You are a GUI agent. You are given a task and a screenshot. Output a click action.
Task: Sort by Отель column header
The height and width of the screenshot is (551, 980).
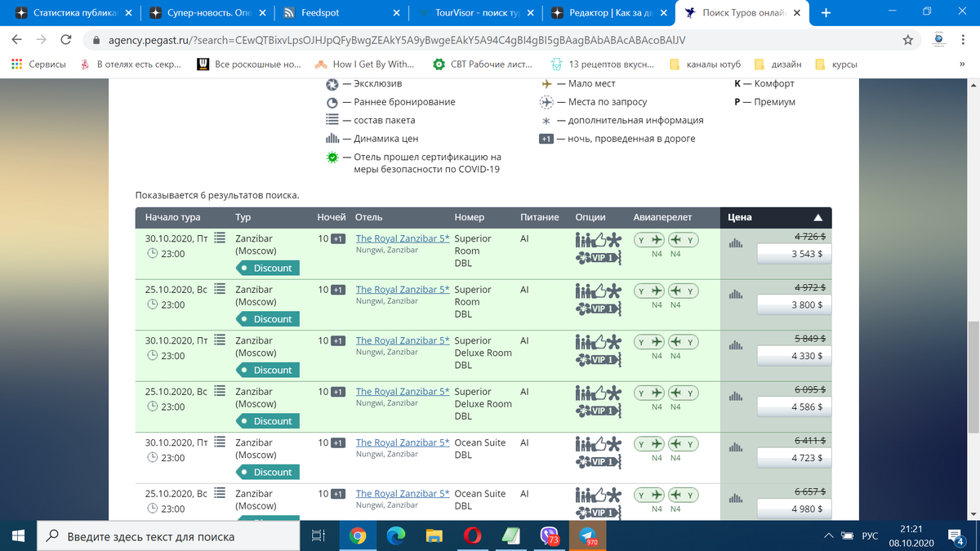point(369,218)
